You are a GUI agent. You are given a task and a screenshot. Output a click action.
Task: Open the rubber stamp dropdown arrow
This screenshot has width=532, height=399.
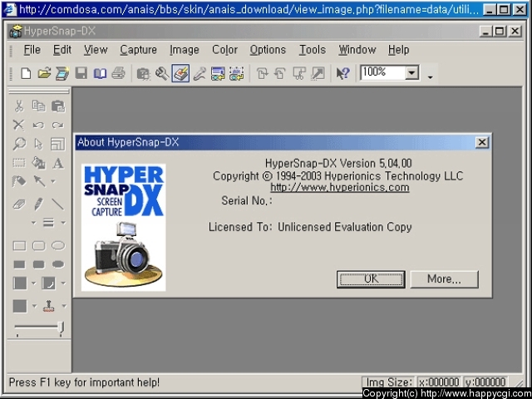tap(64, 306)
